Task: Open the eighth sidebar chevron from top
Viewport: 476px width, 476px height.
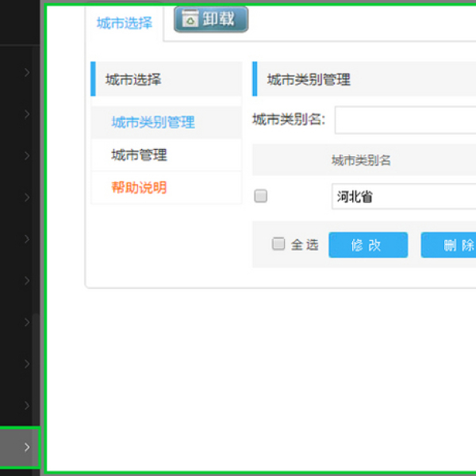Action: [27, 364]
